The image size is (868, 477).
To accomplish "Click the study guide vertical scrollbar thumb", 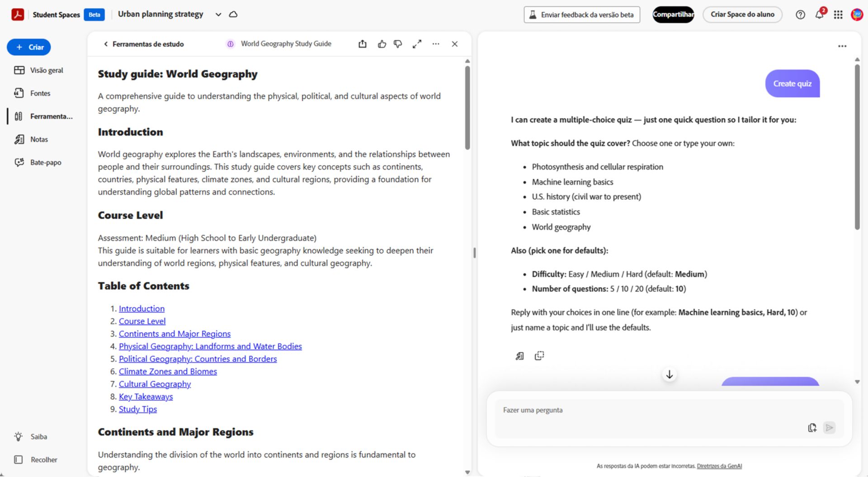I will [467, 108].
